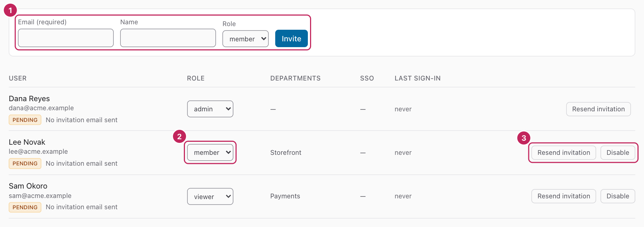
Task: Click the Payments department cell
Action: tap(285, 196)
